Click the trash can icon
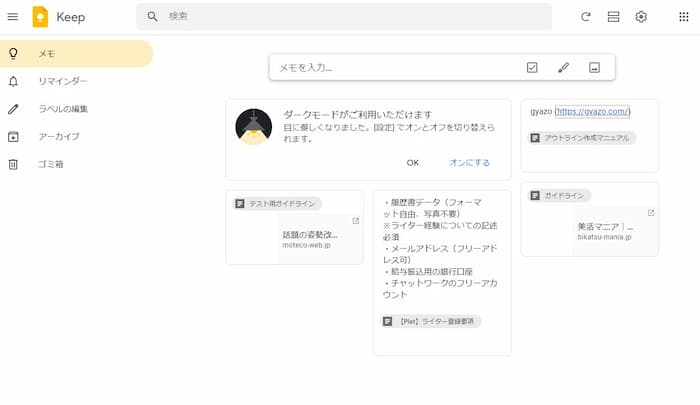700x405 pixels. tap(13, 164)
